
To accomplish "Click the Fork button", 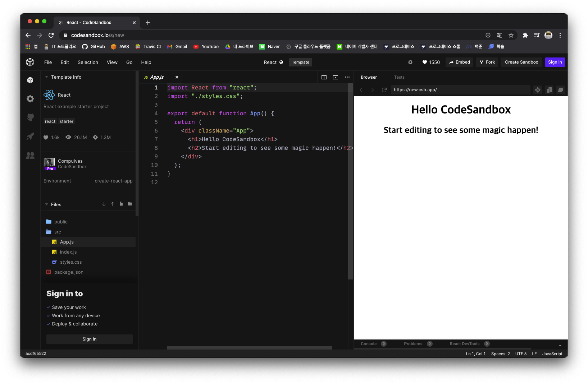I will pyautogui.click(x=487, y=62).
